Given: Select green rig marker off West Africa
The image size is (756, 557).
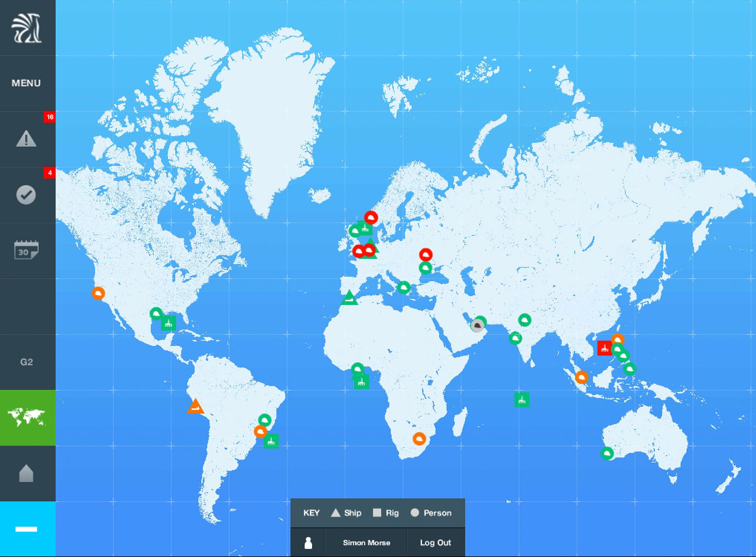Looking at the screenshot, I should [362, 382].
